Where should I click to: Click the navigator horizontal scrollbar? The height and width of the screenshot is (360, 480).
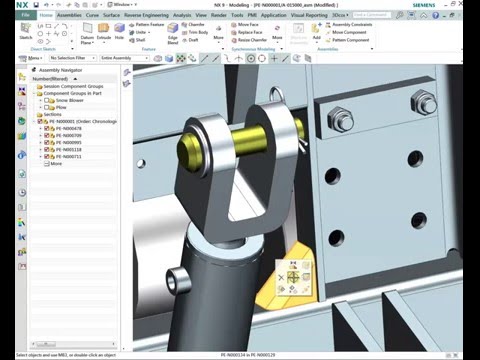pyautogui.click(x=73, y=344)
